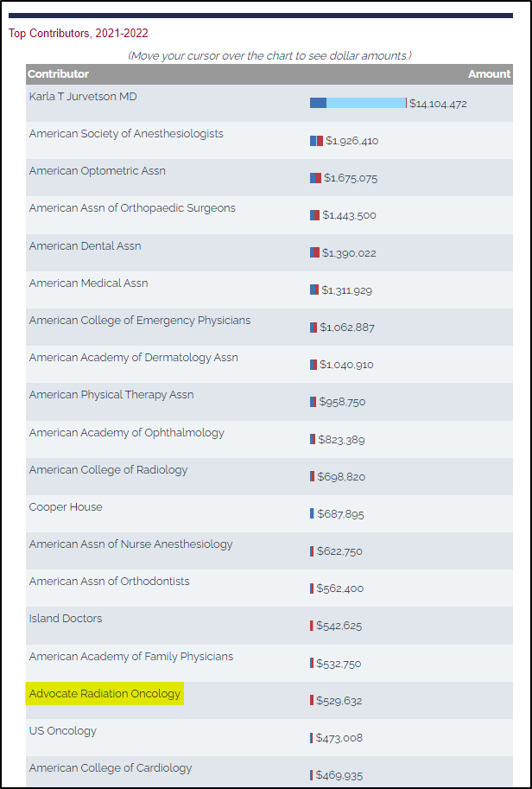The width and height of the screenshot is (532, 789).
Task: Select the Contributor column header
Action: click(x=59, y=74)
